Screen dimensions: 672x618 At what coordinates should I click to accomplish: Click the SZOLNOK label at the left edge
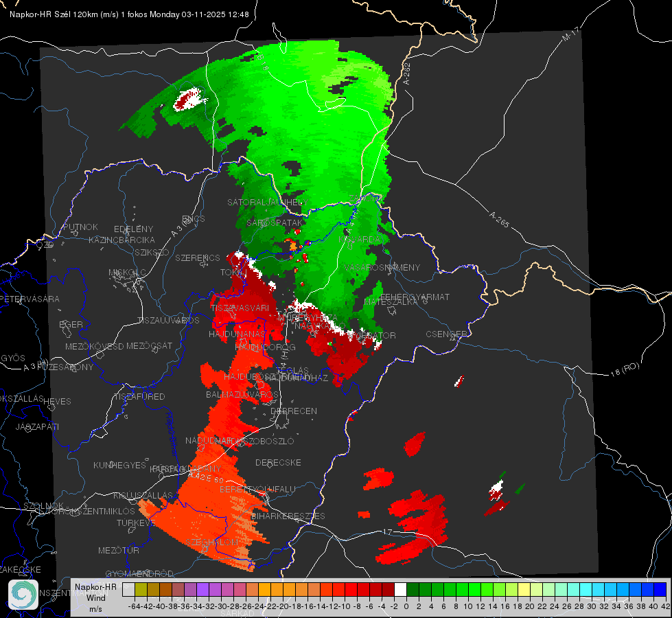(x=44, y=505)
